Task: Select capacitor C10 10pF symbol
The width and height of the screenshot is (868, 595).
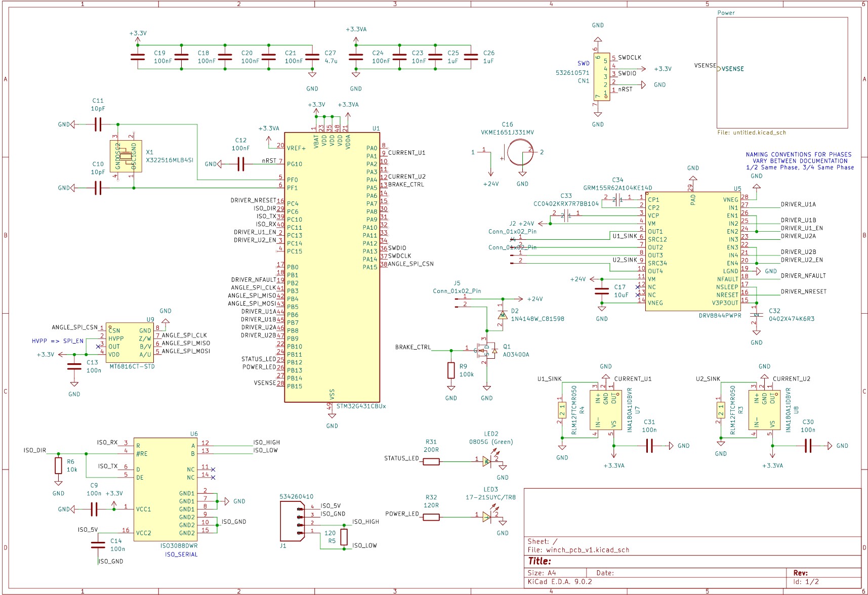Action: coord(98,188)
